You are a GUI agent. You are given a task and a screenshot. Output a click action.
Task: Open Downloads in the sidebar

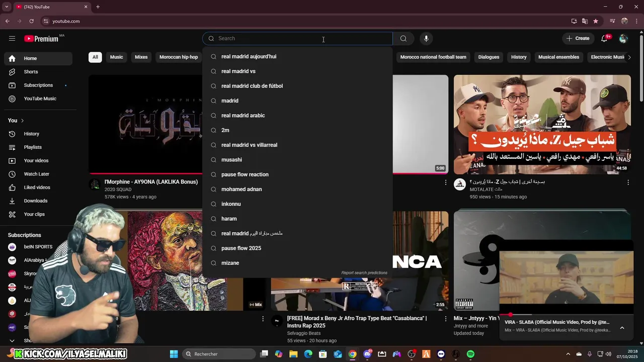coord(38,201)
